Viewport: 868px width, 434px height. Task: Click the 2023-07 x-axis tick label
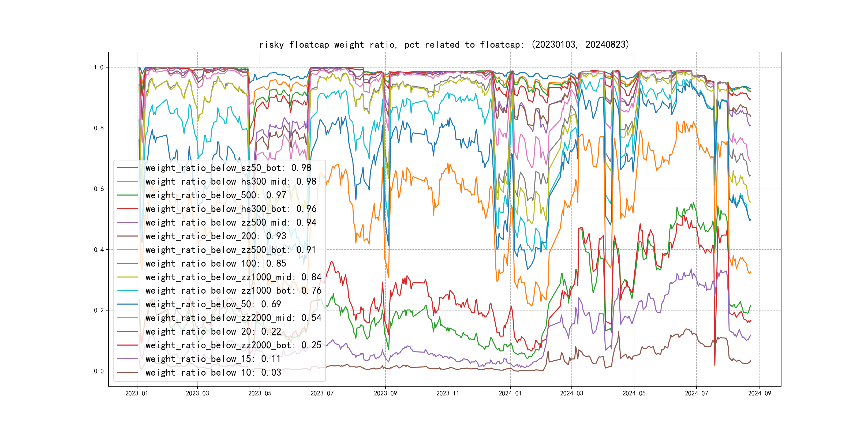(322, 393)
